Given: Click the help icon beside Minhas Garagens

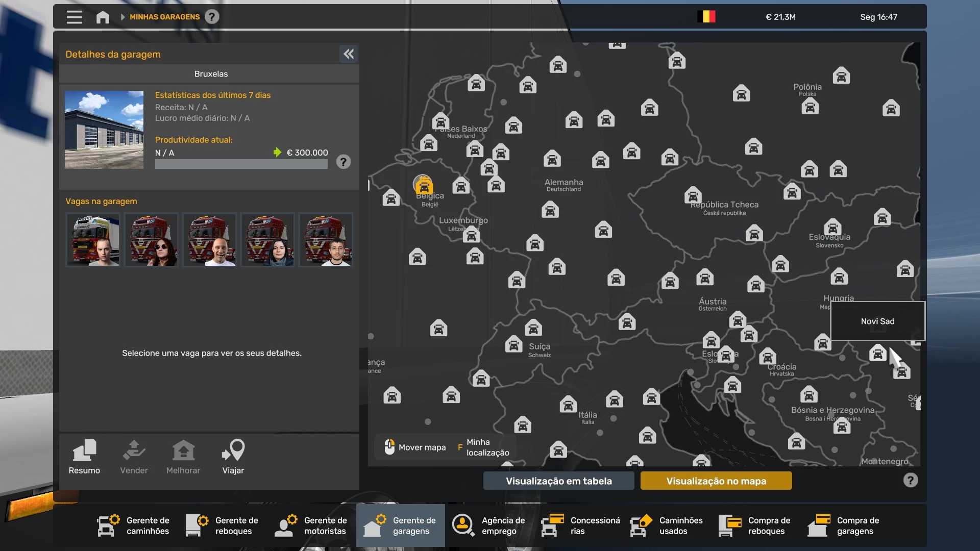Looking at the screenshot, I should (212, 17).
